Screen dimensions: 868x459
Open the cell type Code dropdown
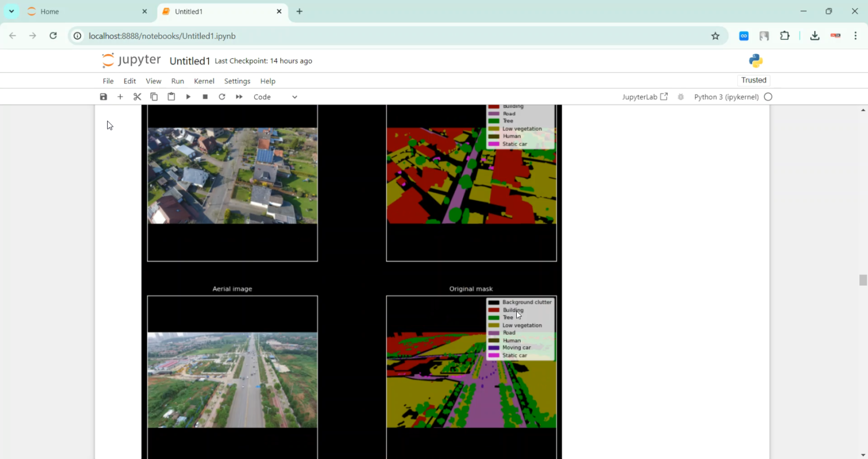[275, 97]
